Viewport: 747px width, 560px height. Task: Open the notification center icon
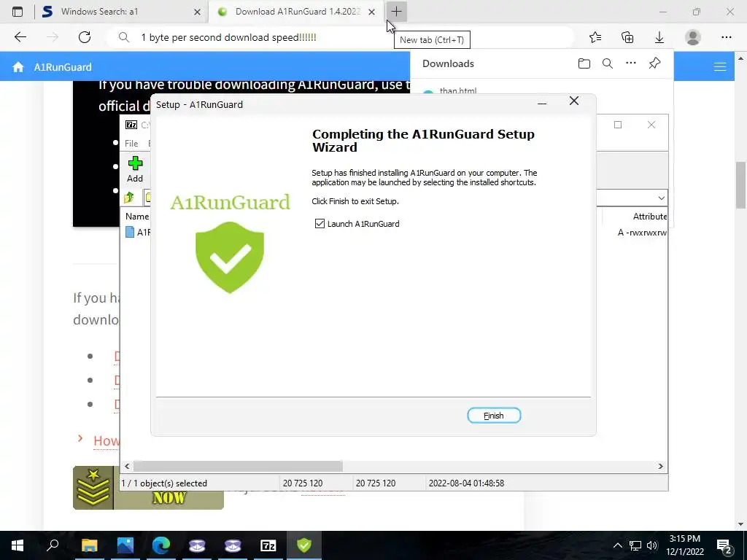724,545
